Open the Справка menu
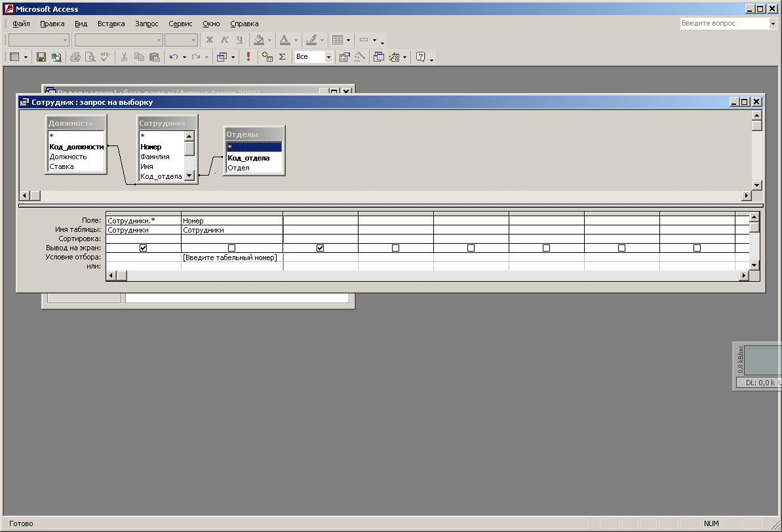This screenshot has height=532, width=782. pyautogui.click(x=244, y=24)
